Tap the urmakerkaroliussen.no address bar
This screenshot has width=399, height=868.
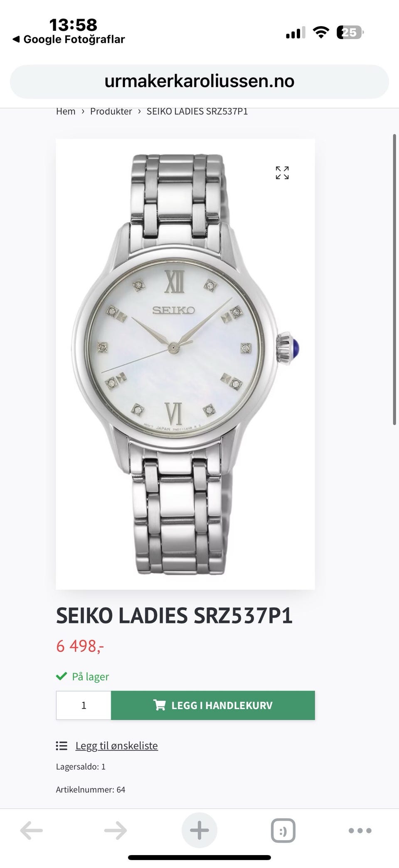click(199, 81)
